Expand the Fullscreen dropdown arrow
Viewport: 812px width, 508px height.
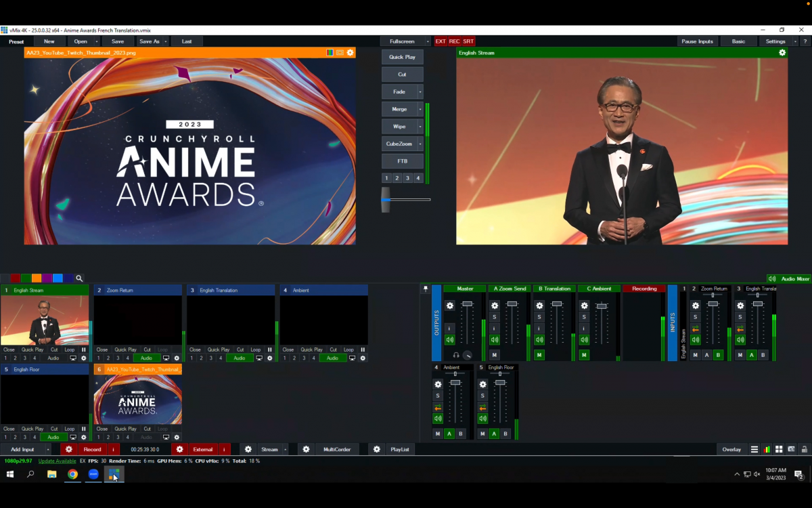tap(428, 41)
